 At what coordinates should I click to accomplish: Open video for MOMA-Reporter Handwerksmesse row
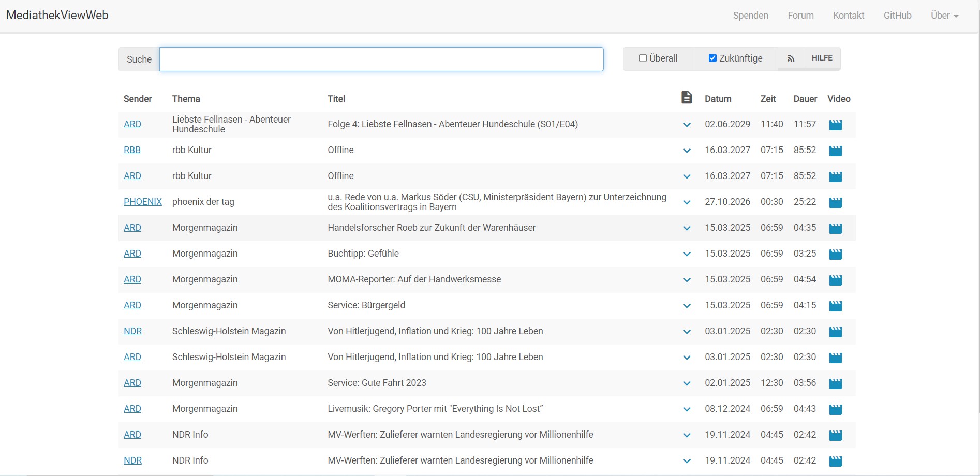tap(835, 280)
